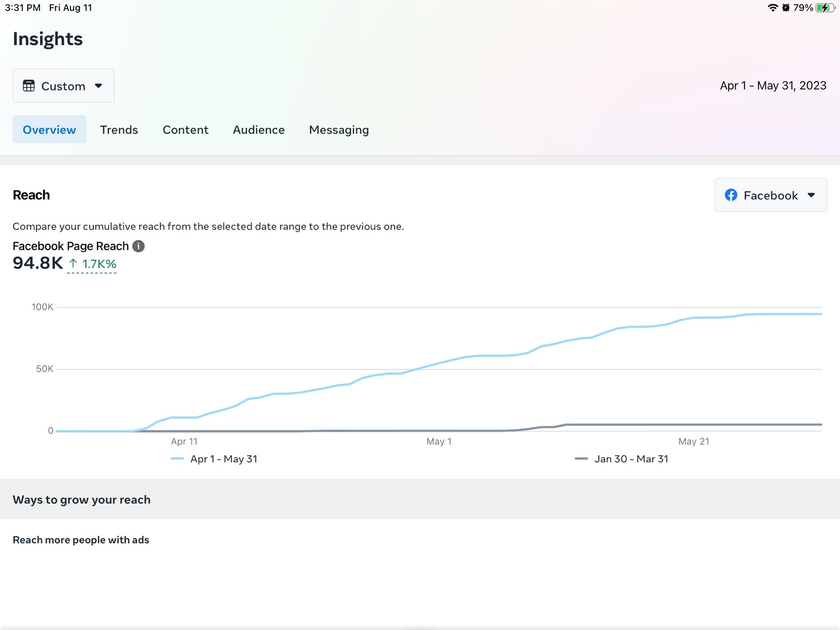Expand the Facebook platform dropdown arrow
The height and width of the screenshot is (630, 840).
(811, 195)
